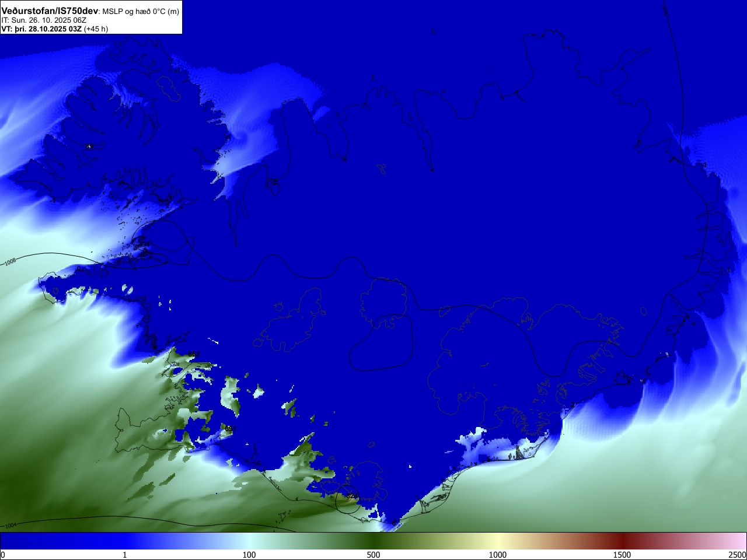Click the Veðurstofan/IS750dev title text
The height and width of the screenshot is (560, 747).
(50, 11)
